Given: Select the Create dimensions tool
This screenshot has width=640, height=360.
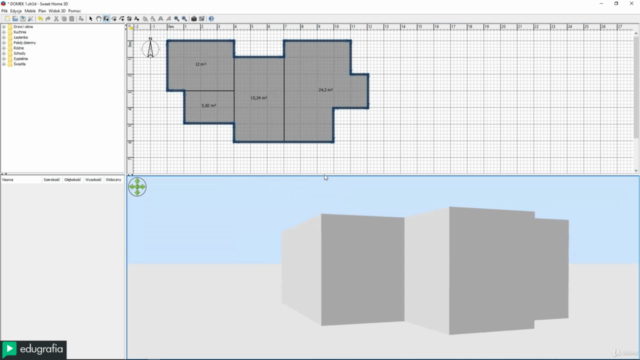Looking at the screenshot, I should [129, 19].
